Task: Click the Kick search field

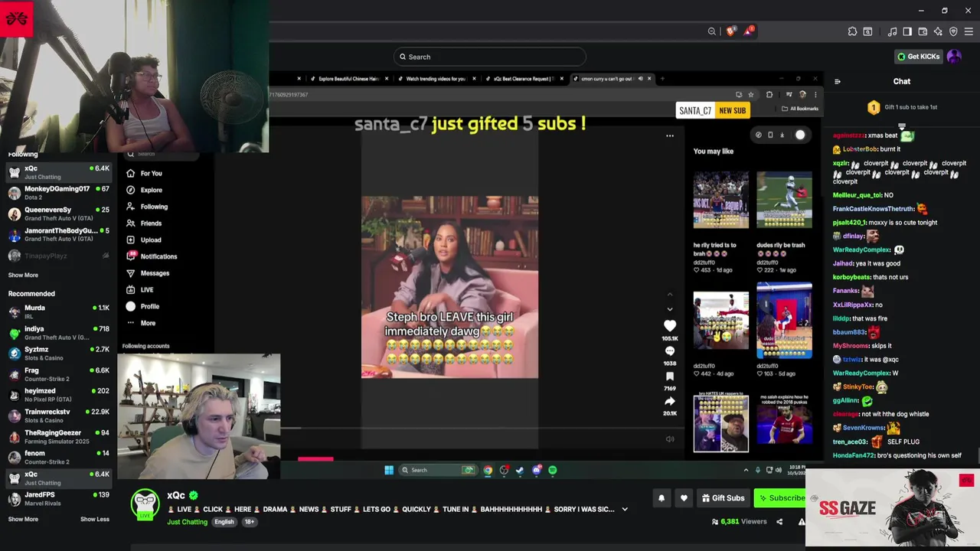Action: [x=490, y=57]
